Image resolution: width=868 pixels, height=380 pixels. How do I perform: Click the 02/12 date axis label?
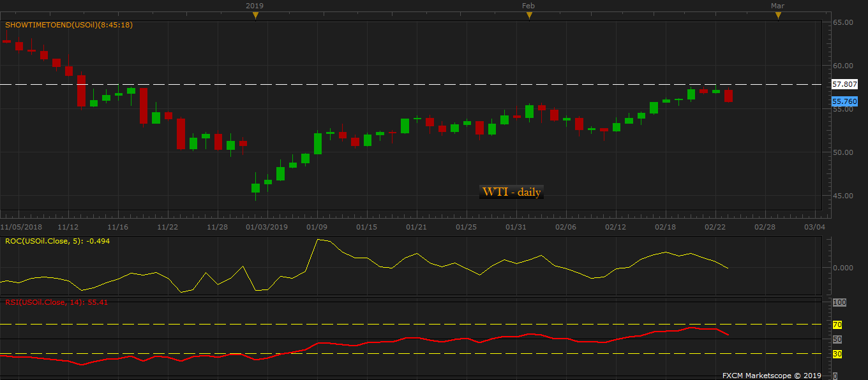615,226
